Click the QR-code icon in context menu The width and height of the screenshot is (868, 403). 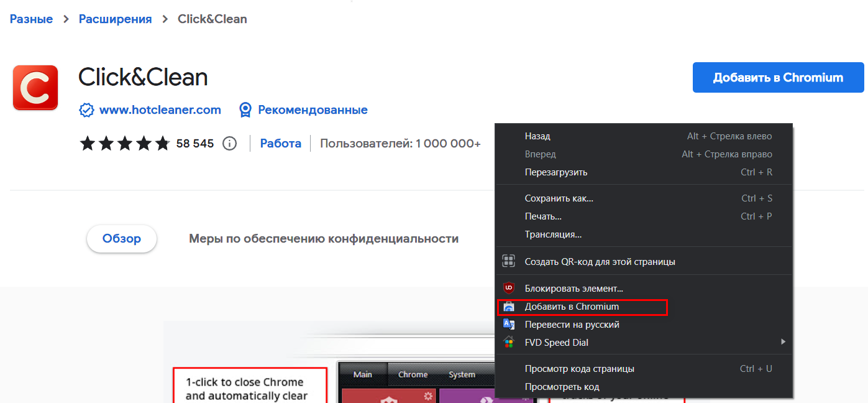pyautogui.click(x=509, y=261)
